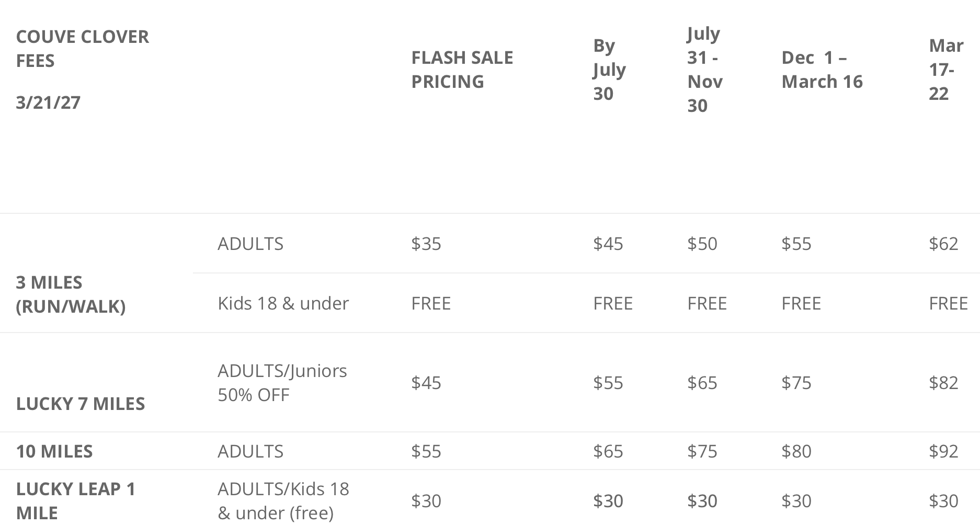
Task: Click the LUCKY LEAP 1 MILE label
Action: click(76, 500)
